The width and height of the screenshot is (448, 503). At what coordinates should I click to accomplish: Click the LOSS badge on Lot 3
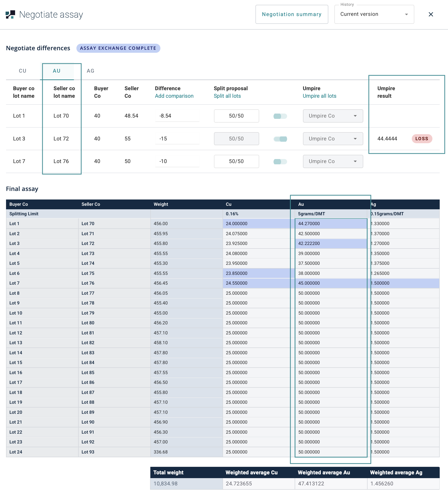point(422,139)
